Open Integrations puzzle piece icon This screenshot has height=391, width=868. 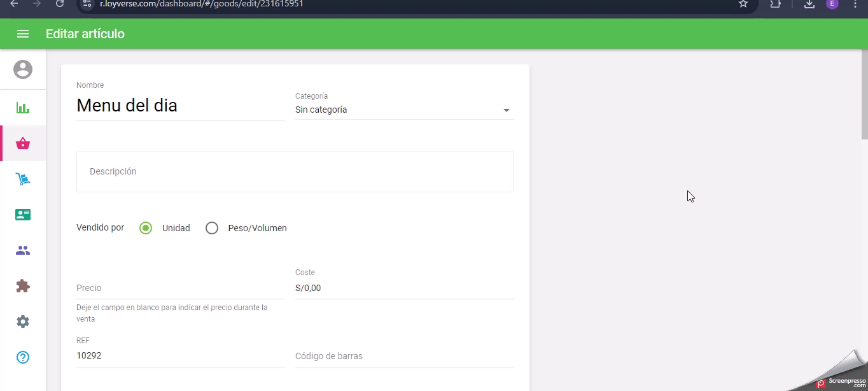pos(23,286)
